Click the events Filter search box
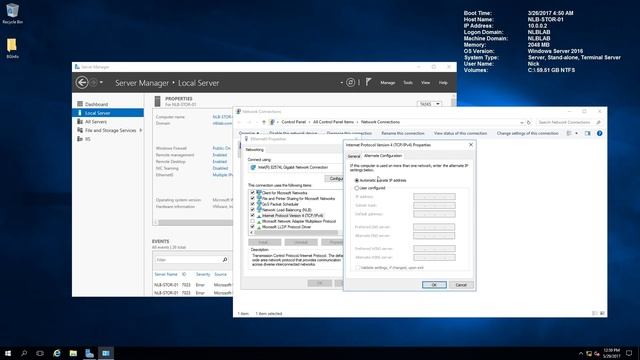 click(188, 260)
